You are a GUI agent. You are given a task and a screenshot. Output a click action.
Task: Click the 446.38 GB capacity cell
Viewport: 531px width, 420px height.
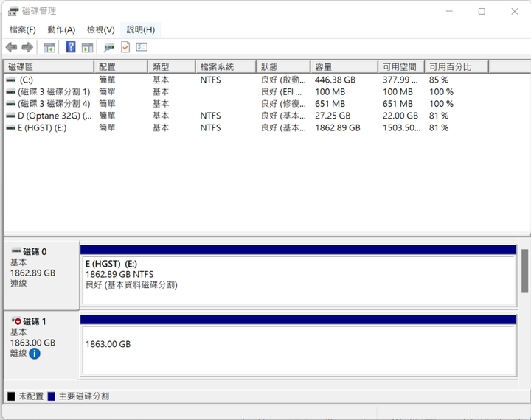point(336,80)
